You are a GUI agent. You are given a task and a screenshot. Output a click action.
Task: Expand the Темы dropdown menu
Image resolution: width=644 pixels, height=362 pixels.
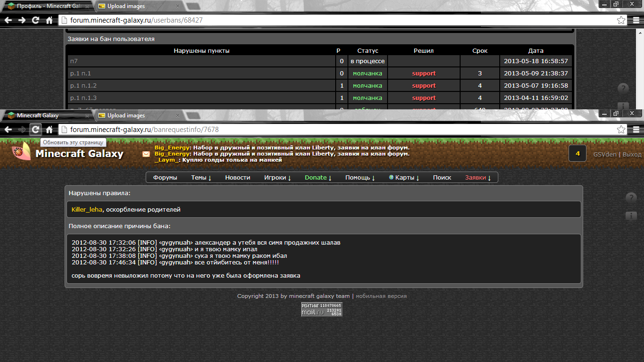pyautogui.click(x=201, y=178)
